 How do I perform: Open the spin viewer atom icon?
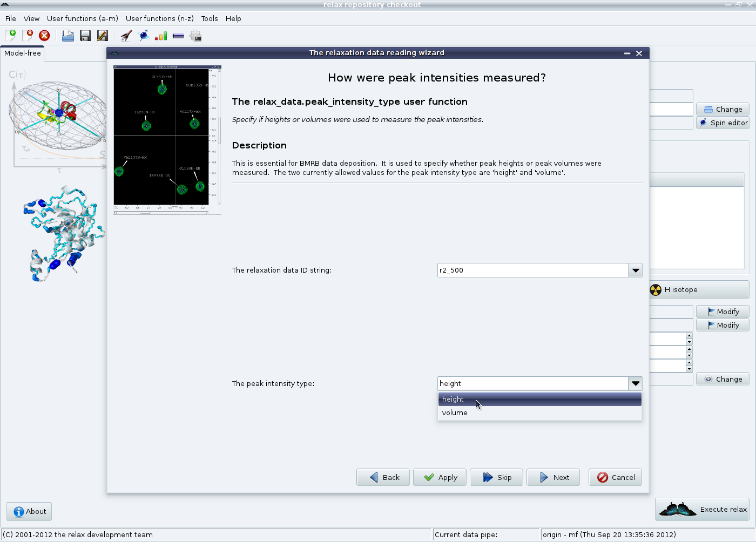point(144,36)
